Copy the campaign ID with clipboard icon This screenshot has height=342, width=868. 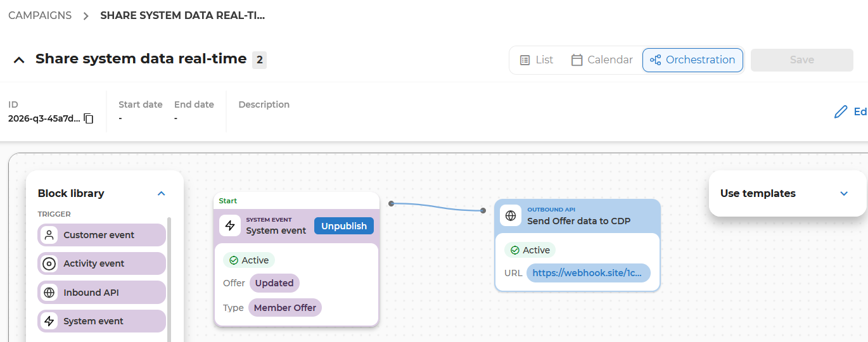(x=89, y=118)
